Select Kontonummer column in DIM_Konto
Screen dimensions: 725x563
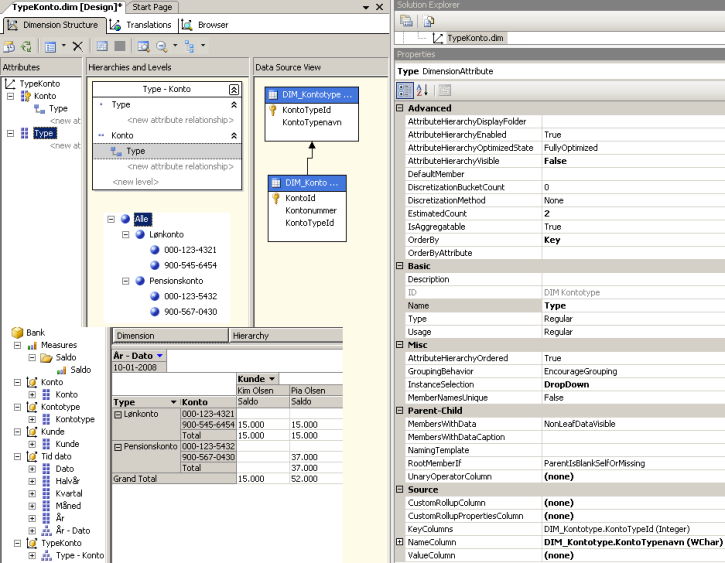[x=311, y=210]
